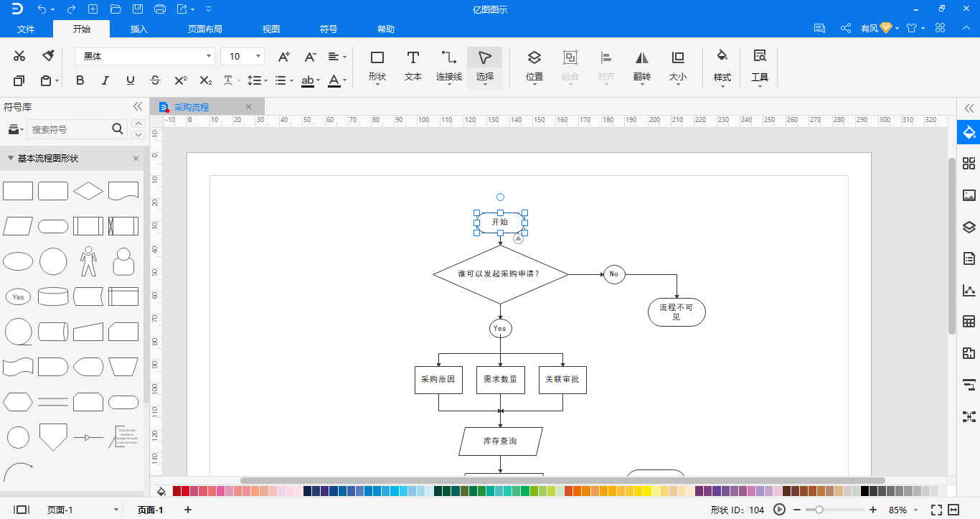Toggle underline formatting
The image size is (980, 519).
pos(130,80)
